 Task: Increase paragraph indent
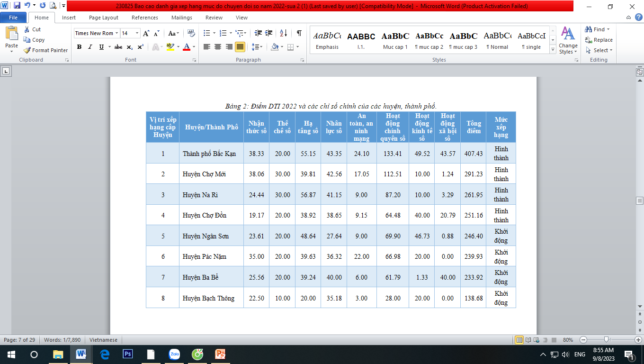point(269,33)
